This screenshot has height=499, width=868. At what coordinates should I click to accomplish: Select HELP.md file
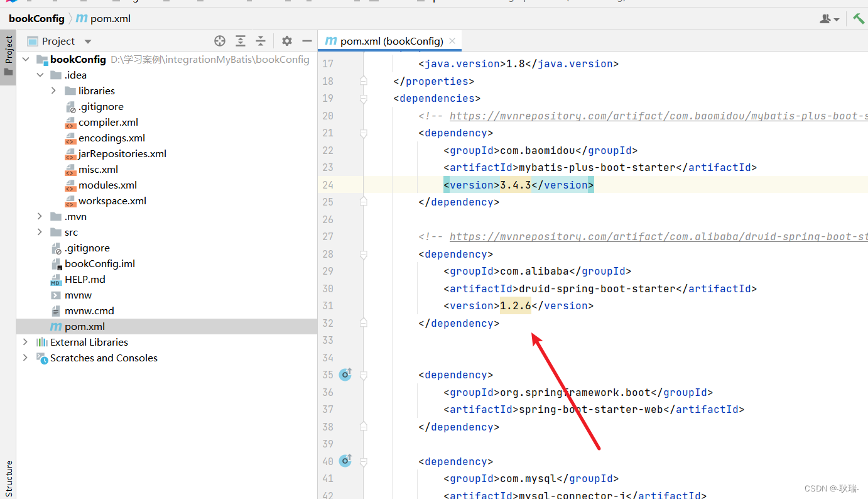point(85,279)
